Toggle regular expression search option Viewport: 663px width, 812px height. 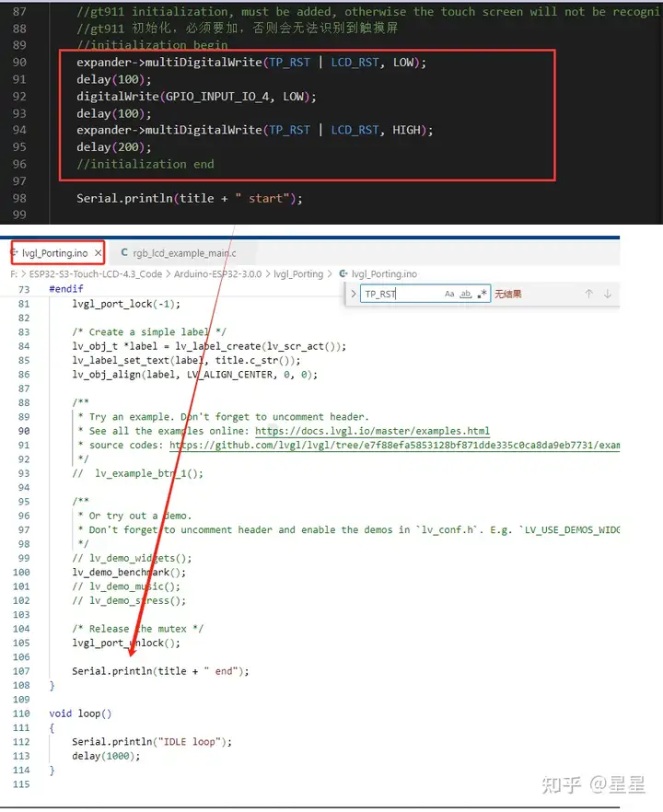coord(483,294)
